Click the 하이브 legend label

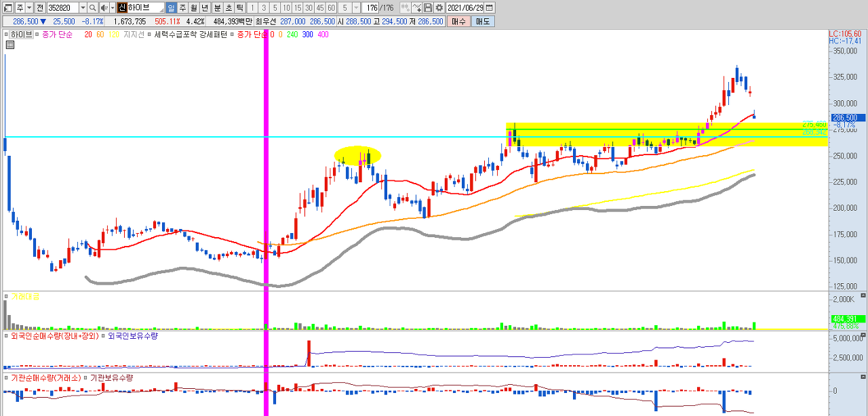coord(21,35)
